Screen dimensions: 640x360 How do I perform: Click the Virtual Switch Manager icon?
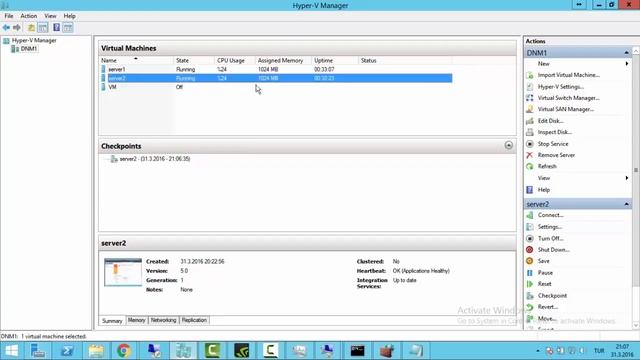[530, 98]
